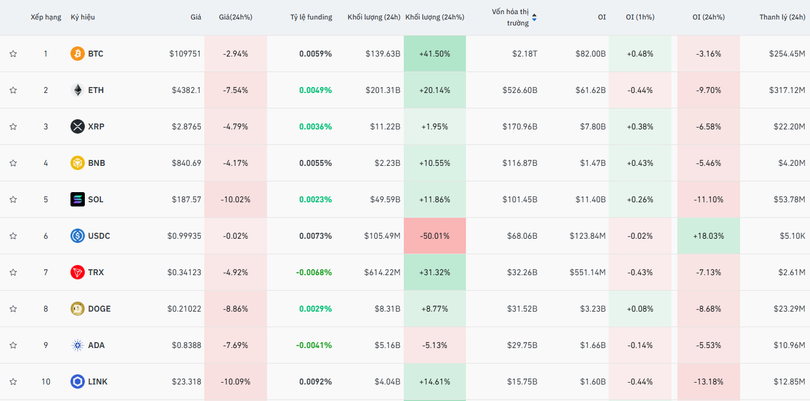Click the OI (24h) column header
Screen dimensions: 810x401
click(x=710, y=17)
